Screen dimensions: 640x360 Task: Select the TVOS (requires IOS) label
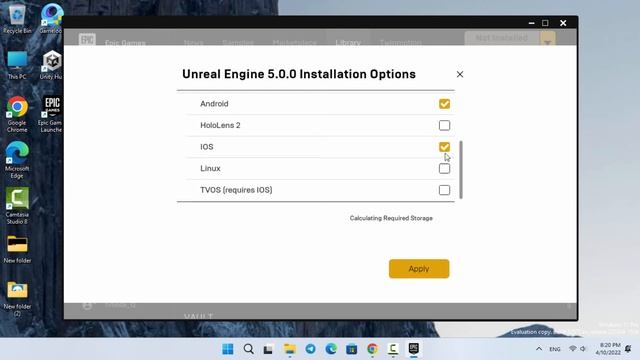(x=236, y=190)
